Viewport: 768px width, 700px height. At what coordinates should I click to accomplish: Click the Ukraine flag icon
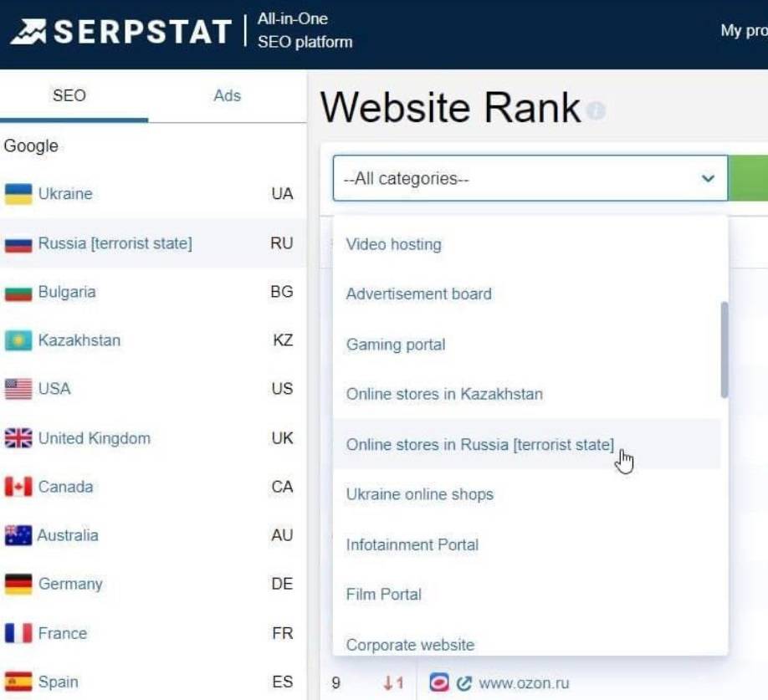coord(18,194)
